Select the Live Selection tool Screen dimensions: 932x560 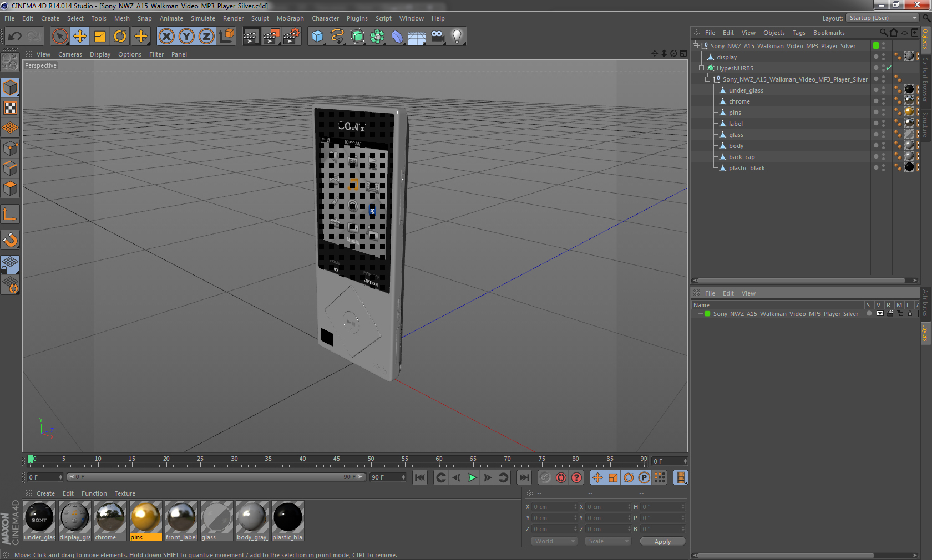(x=59, y=37)
